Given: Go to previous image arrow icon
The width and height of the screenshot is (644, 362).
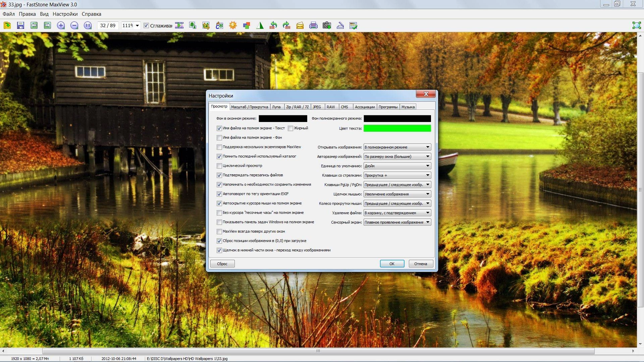Looking at the screenshot, I should 34,25.
